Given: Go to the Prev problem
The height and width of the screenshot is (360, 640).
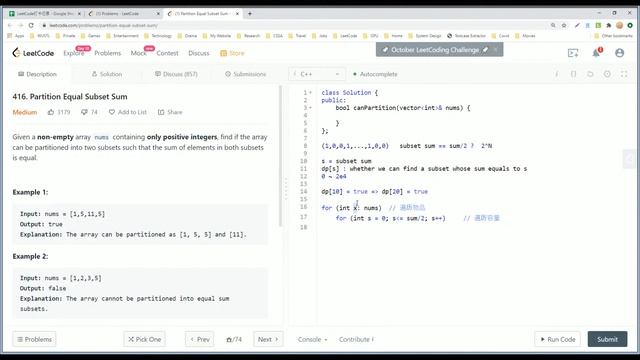Looking at the screenshot, I should (x=200, y=339).
